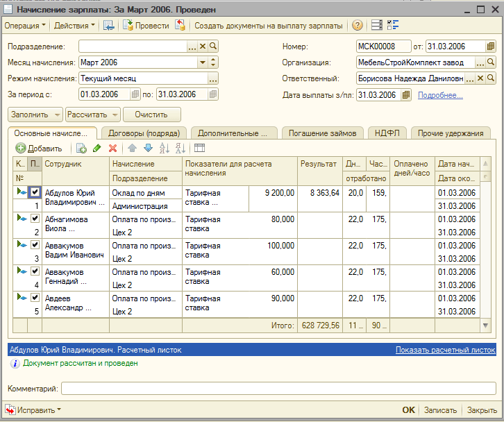This screenshot has width=504, height=422.
Task: Sort table ascending A-Z icon
Action: coord(165,148)
